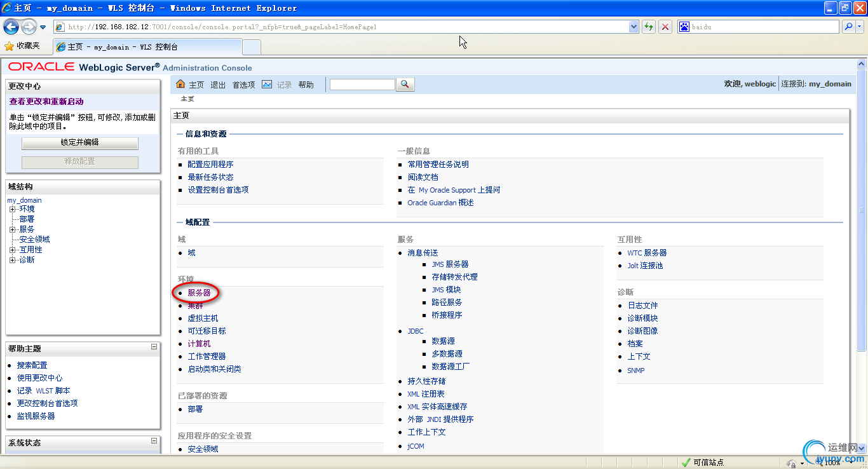Open the SNMP diagnostics link
Viewport: 868px width, 469px height.
pyautogui.click(x=636, y=370)
